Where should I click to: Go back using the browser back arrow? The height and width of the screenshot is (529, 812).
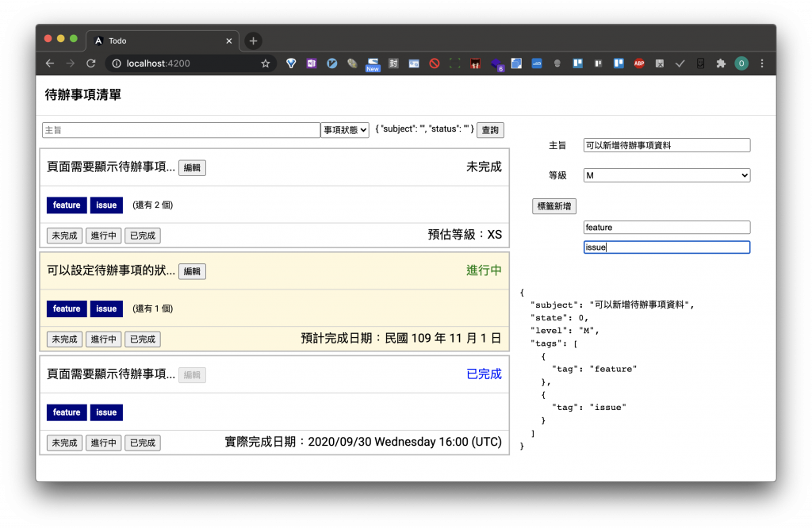(50, 63)
